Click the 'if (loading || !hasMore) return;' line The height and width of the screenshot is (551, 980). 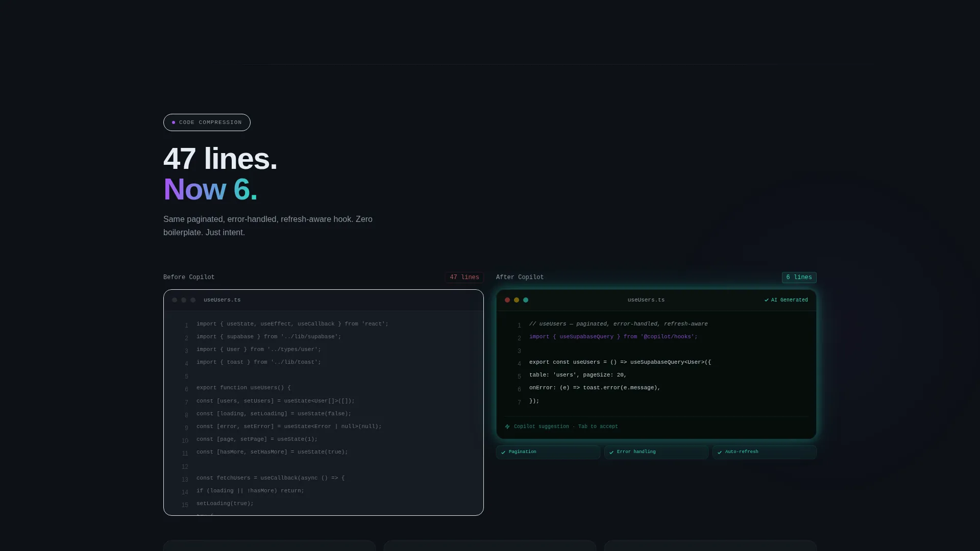pos(250,491)
